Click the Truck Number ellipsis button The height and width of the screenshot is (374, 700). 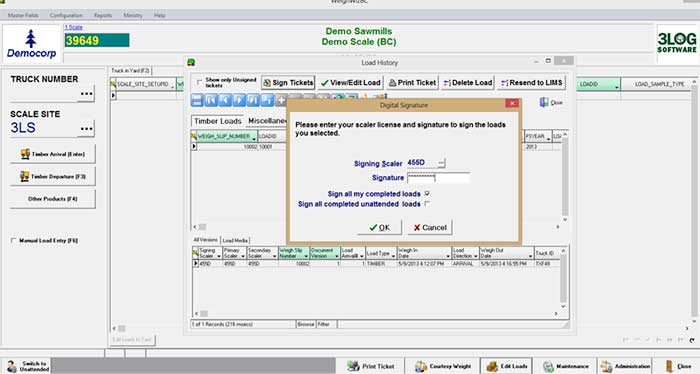pos(86,94)
